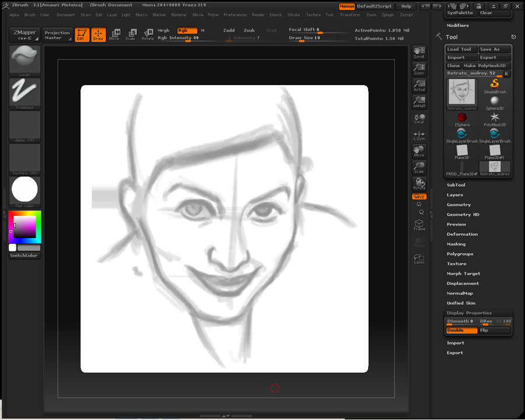Toggle the Flip display property
Image resolution: width=525 pixels, height=420 pixels.
point(495,330)
